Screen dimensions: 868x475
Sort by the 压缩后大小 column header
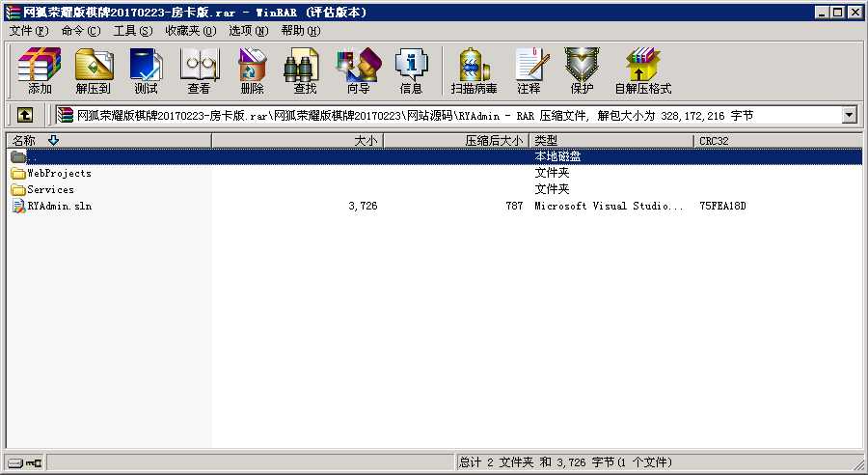point(456,141)
